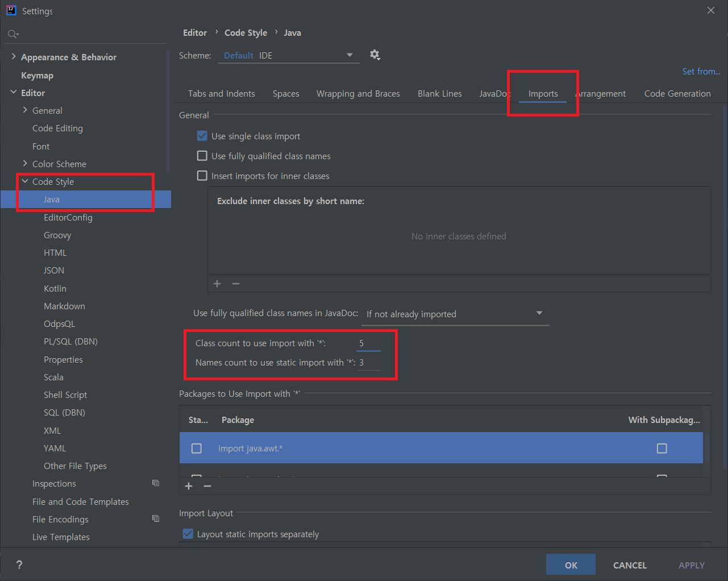
Task: Select Markdown code style
Action: (64, 306)
